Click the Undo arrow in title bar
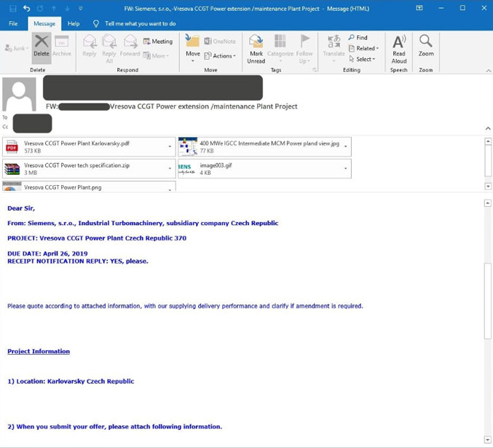This screenshot has width=493, height=448. [x=26, y=9]
